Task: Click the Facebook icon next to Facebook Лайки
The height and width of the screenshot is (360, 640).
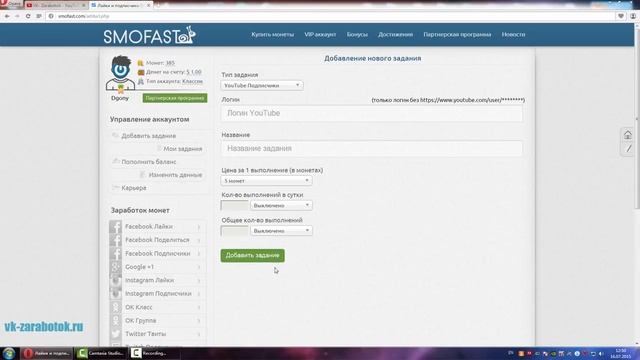Action: click(116, 227)
